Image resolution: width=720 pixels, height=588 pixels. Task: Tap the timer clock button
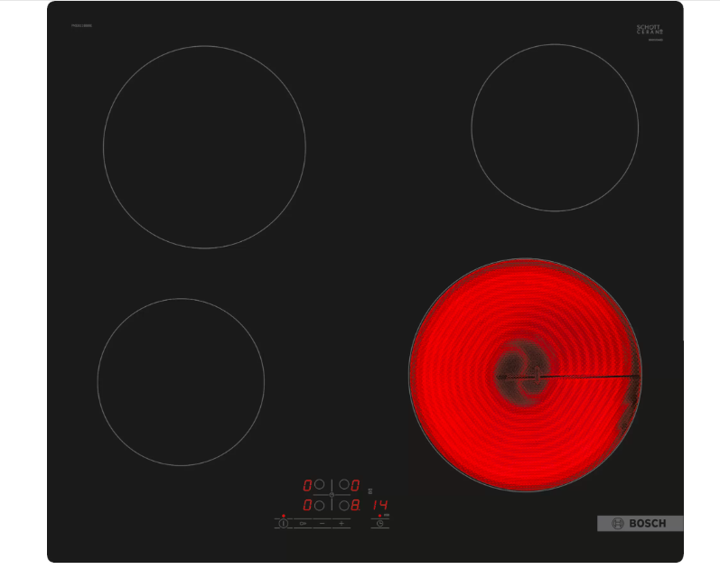[379, 523]
